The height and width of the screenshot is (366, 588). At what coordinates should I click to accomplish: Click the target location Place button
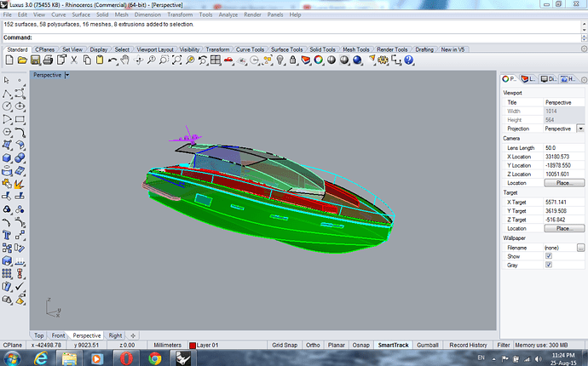pyautogui.click(x=563, y=229)
